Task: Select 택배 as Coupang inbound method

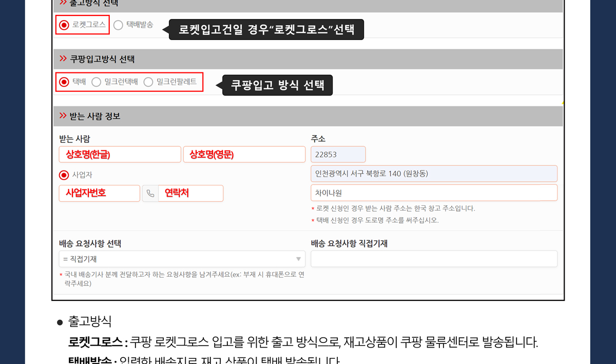Action: pyautogui.click(x=64, y=82)
